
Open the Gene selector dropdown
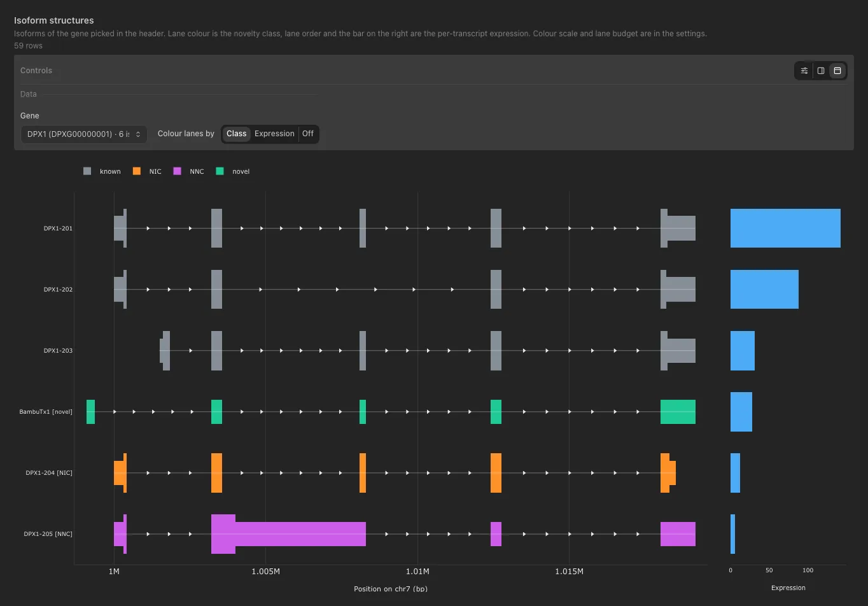pyautogui.click(x=84, y=134)
